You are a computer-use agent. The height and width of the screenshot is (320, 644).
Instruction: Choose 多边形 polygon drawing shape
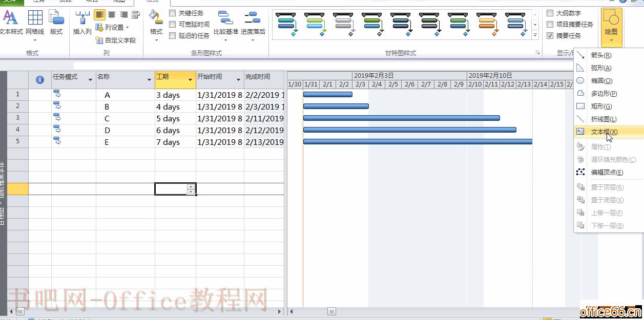pos(609,94)
